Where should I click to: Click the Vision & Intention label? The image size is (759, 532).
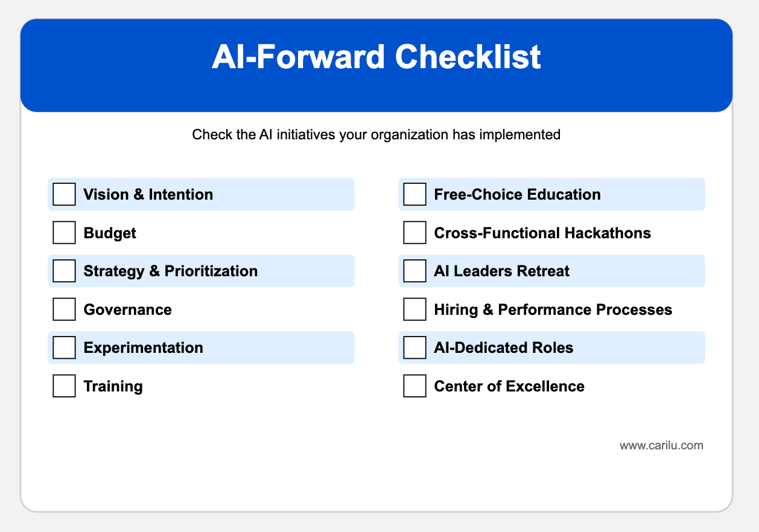[148, 194]
